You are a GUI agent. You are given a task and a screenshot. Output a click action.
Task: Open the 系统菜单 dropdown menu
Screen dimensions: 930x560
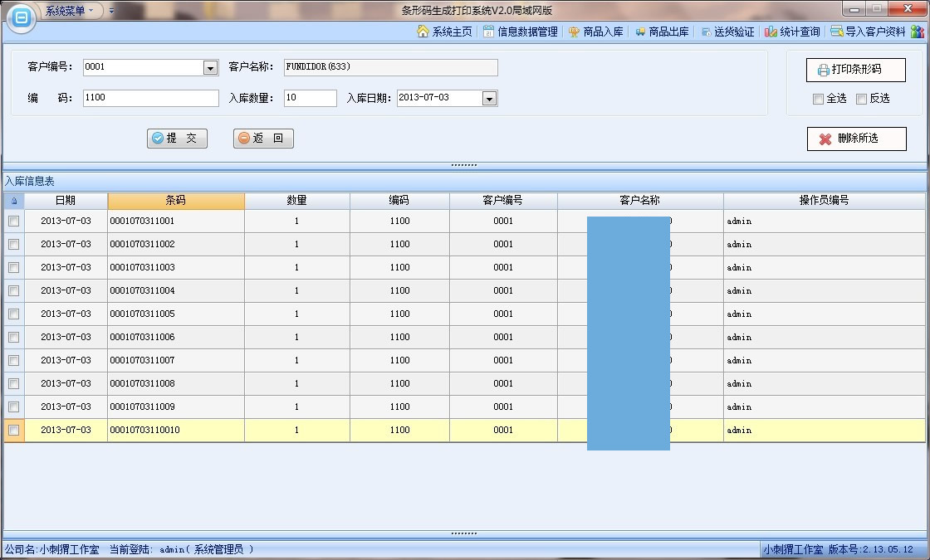(70, 11)
